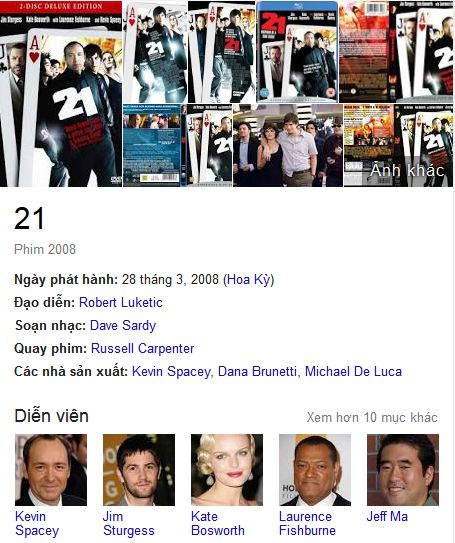Click the Russell Carpenter cinematographer link

point(142,348)
